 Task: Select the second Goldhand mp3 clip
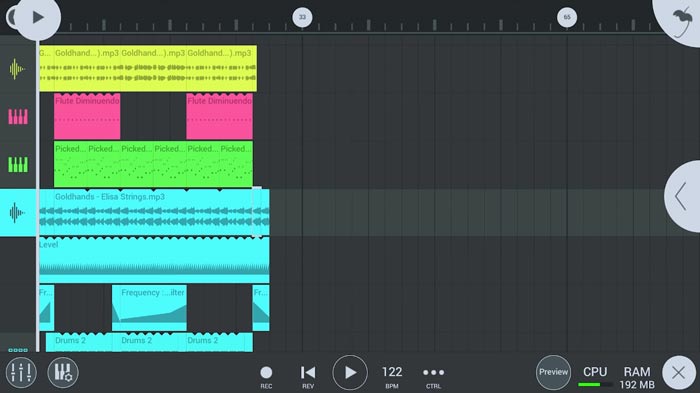tap(87, 68)
